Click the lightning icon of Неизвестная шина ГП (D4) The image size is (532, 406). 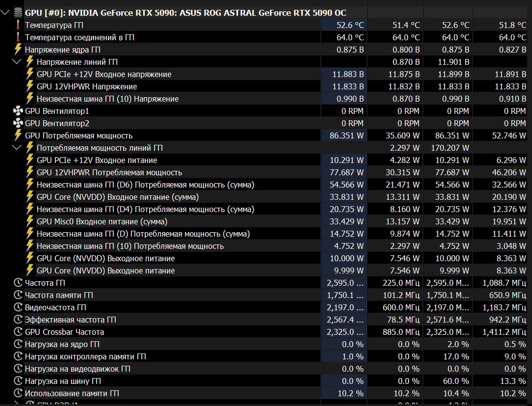(x=30, y=209)
